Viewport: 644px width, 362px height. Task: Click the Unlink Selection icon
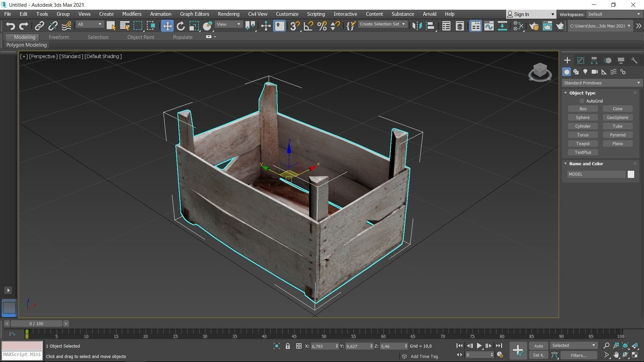click(x=53, y=26)
